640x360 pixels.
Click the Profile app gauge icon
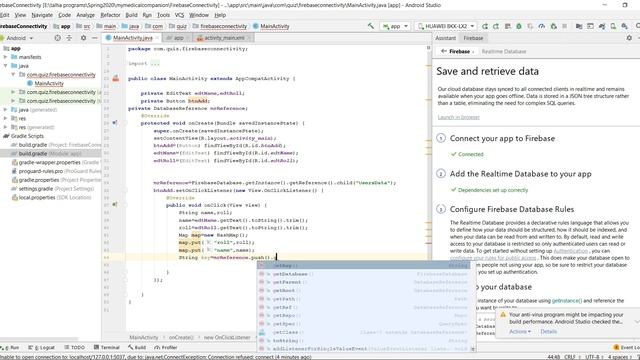(542, 26)
